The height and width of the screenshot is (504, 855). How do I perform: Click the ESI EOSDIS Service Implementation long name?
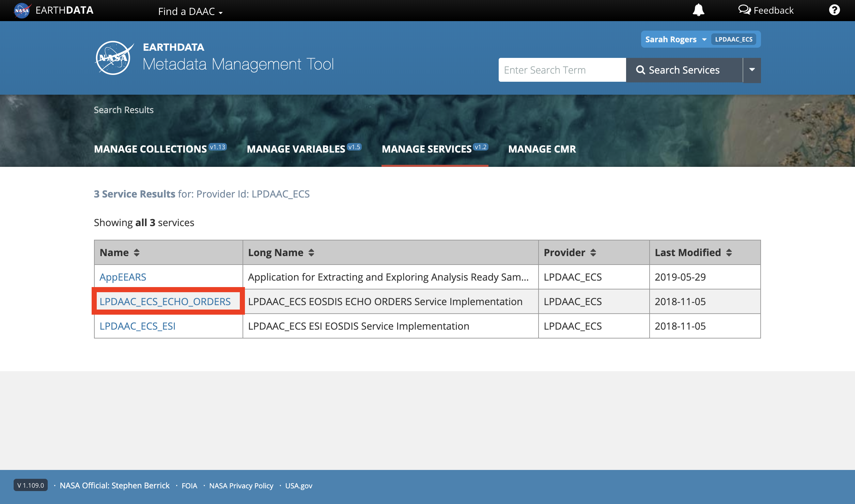[x=358, y=326]
